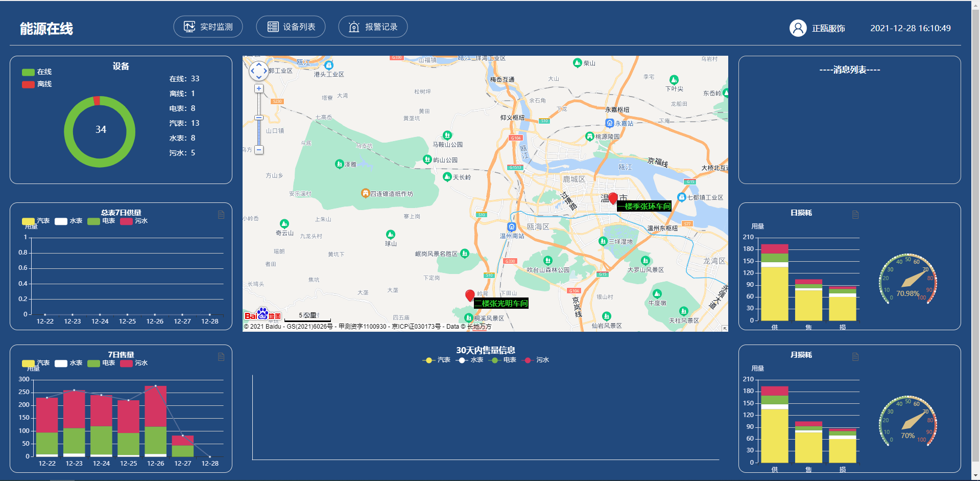Screen dimensions: 980x481
Task: Click the 奇云山 mountain icon on map
Action: 284,224
